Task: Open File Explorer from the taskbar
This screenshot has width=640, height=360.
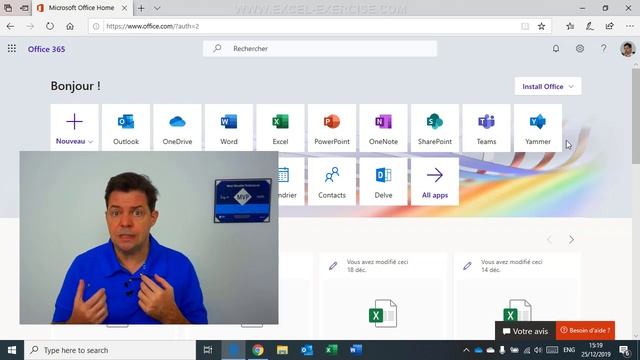Action: (282, 350)
